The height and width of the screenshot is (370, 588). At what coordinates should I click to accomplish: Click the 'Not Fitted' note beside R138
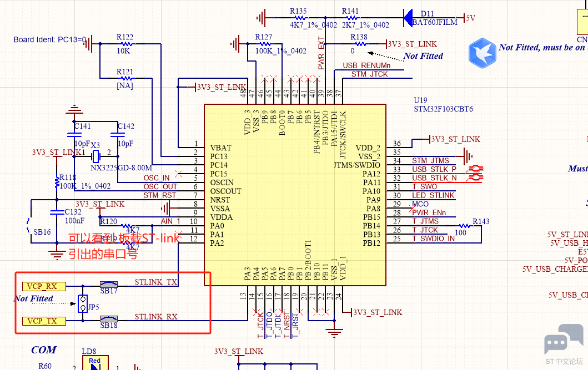pyautogui.click(x=424, y=56)
